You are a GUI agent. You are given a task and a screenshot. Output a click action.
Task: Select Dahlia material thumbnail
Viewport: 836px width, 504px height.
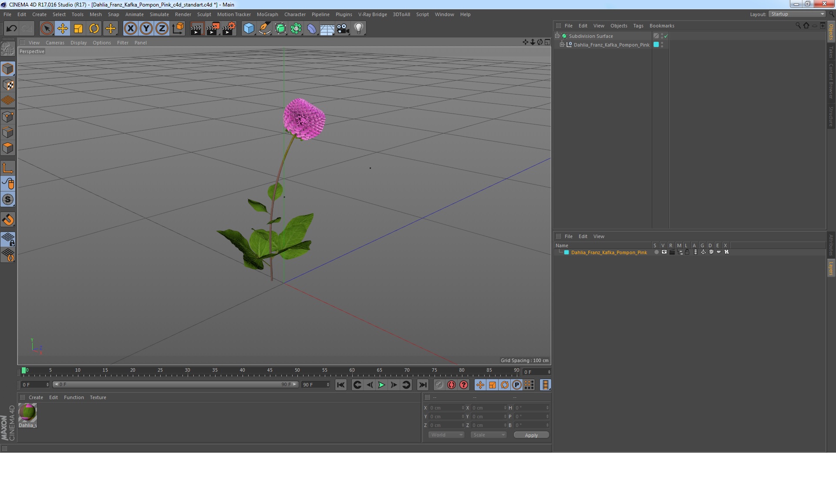point(27,413)
